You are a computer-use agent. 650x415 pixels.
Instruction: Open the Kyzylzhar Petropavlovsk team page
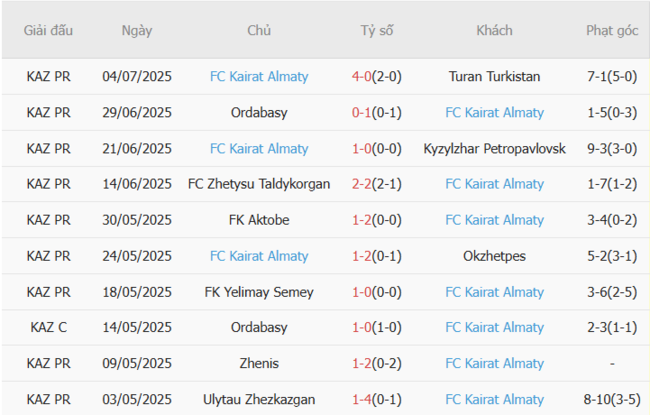pos(495,148)
